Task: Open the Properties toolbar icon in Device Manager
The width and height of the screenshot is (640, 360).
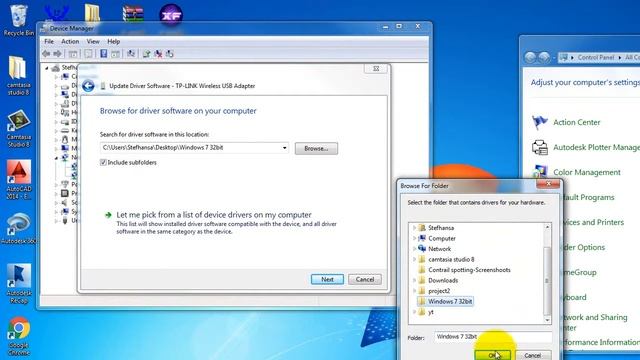Action: pos(88,54)
